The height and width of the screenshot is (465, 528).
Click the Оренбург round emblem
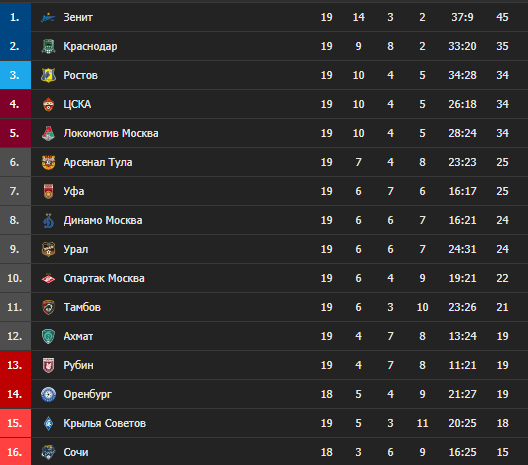tap(48, 394)
